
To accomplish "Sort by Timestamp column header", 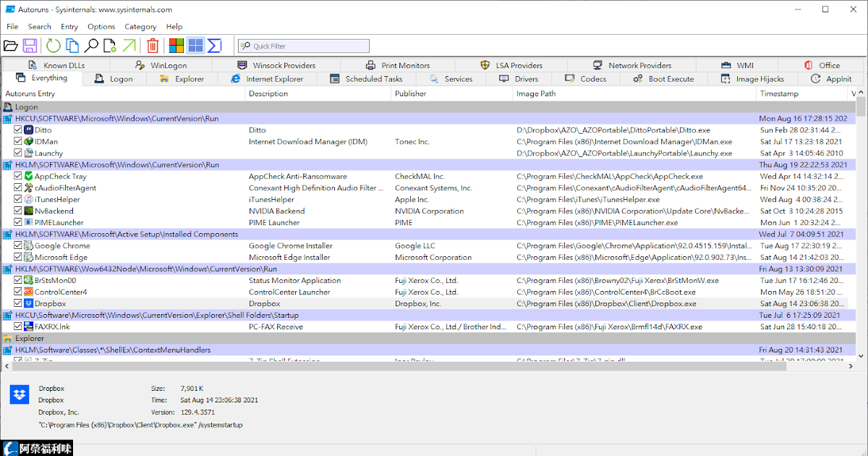I will pos(801,93).
